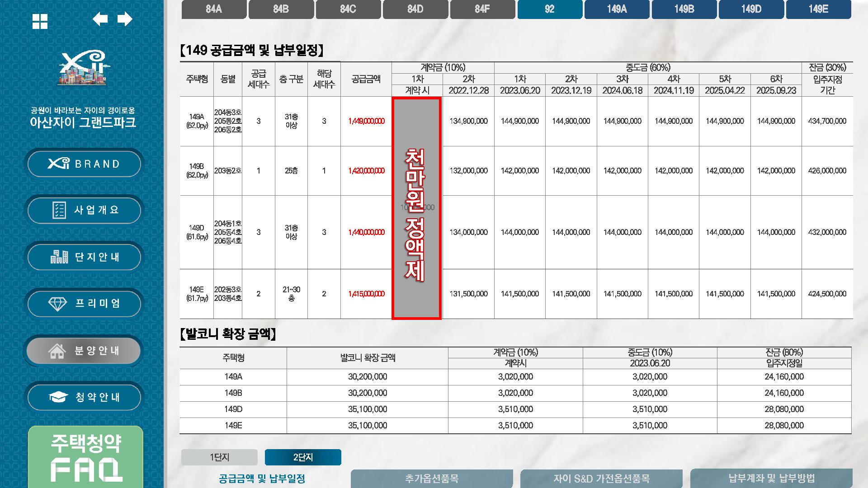Click the 28,080,000 balcony balance for 149E

784,426
